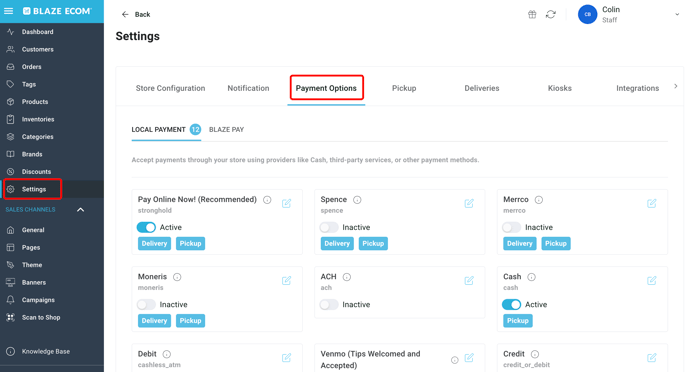
Task: Collapse the Sales Channels section
Action: tap(81, 210)
